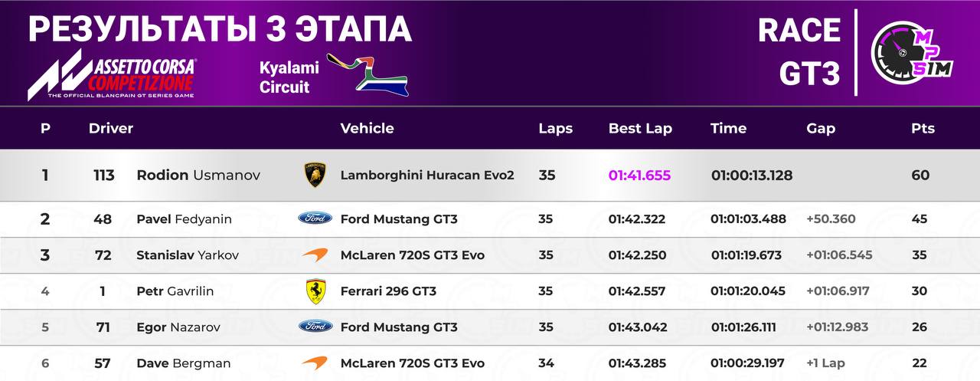Click Ford logo beside Egor Nazarov
The image size is (980, 381).
(x=315, y=327)
